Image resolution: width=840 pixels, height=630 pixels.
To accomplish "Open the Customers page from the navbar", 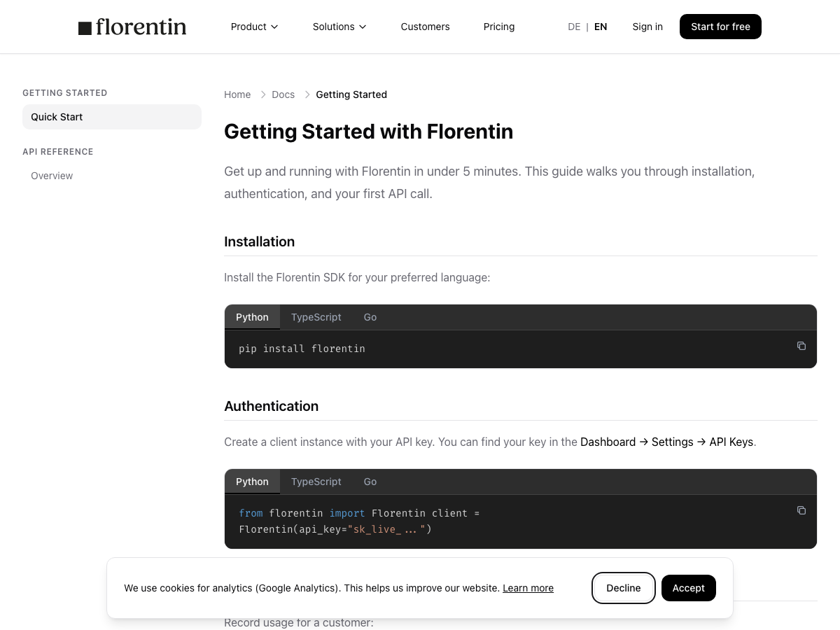I will 425,27.
